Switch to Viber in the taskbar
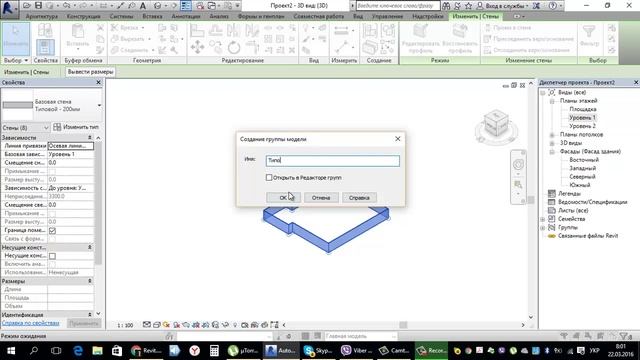Image resolution: width=640 pixels, height=360 pixels. coord(356,351)
